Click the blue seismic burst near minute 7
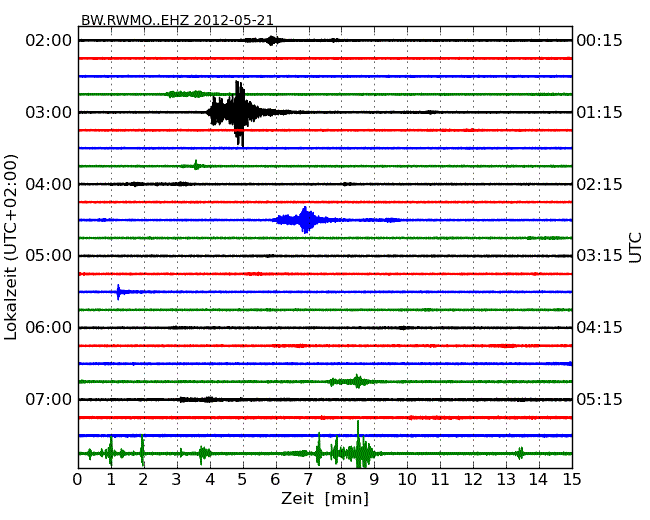The image size is (650, 520). click(x=305, y=220)
